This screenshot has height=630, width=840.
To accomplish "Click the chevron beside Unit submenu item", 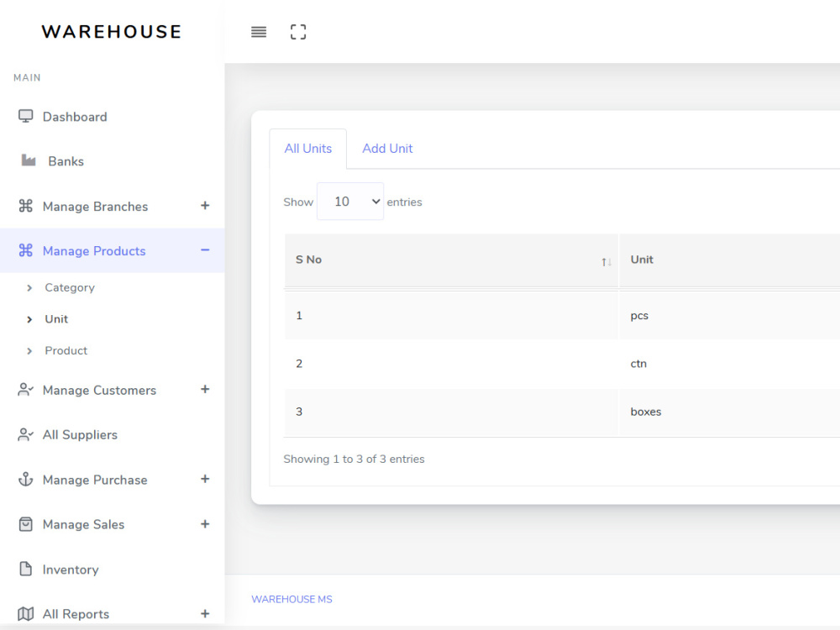I will [x=29, y=319].
